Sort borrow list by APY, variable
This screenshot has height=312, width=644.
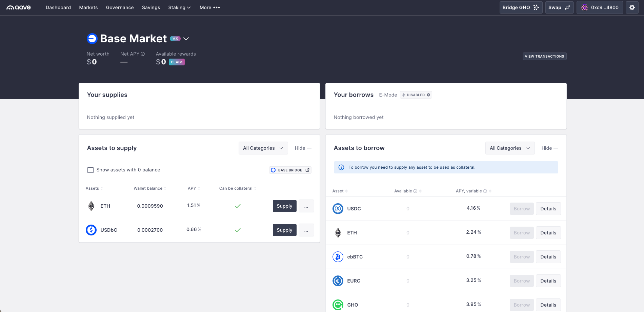(x=474, y=191)
